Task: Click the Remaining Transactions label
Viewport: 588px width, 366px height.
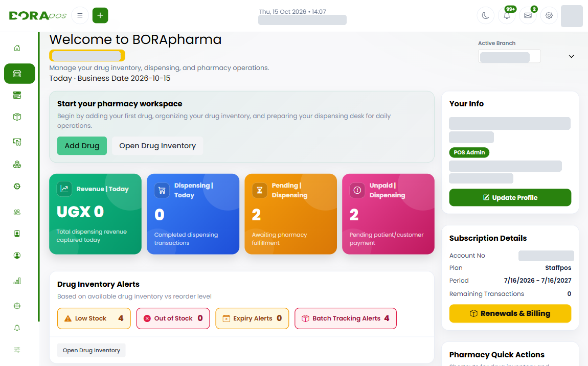Action: [486, 294]
